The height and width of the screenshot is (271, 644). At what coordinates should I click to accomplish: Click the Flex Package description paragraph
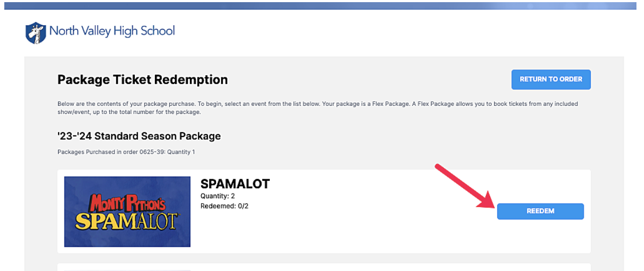(318, 108)
